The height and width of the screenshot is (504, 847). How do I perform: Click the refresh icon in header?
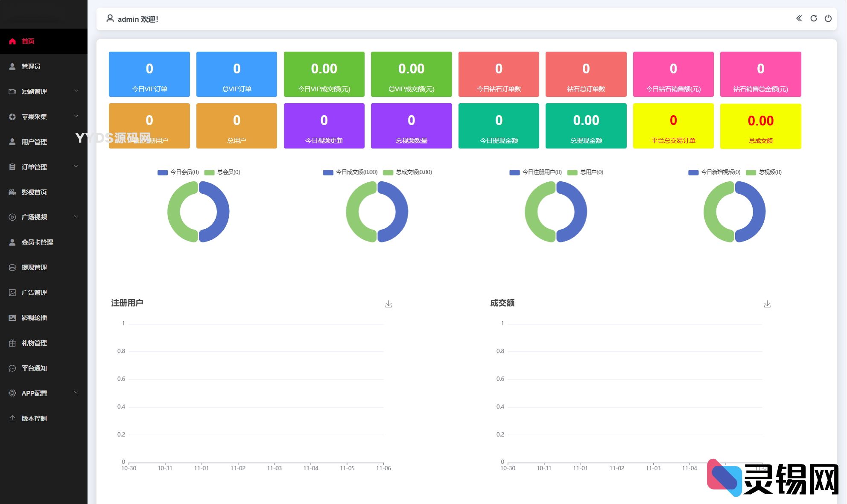(814, 18)
